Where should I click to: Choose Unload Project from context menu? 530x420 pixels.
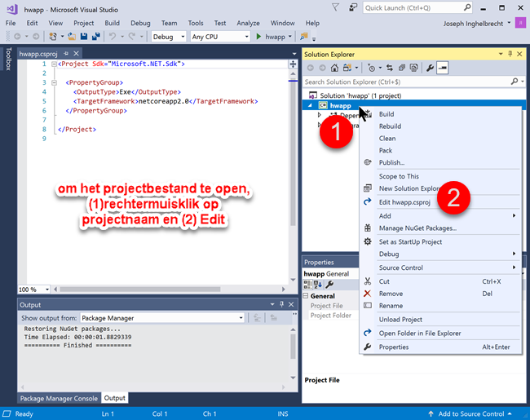click(x=439, y=319)
